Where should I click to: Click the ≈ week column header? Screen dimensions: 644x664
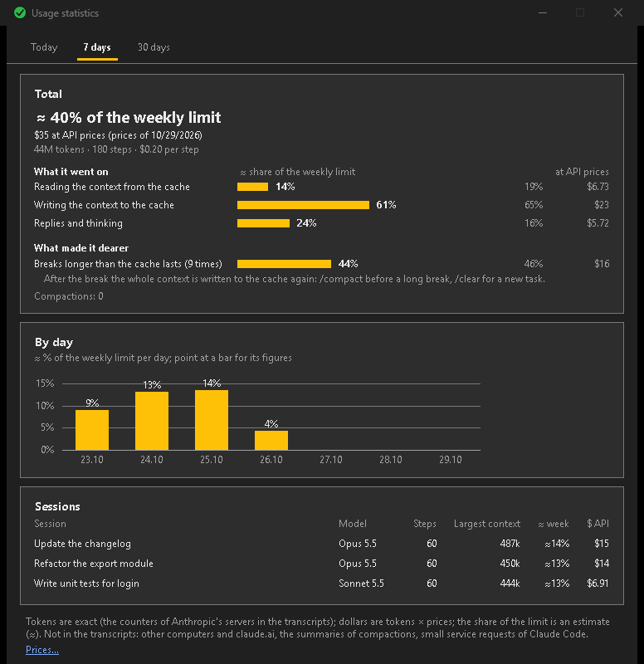click(554, 524)
